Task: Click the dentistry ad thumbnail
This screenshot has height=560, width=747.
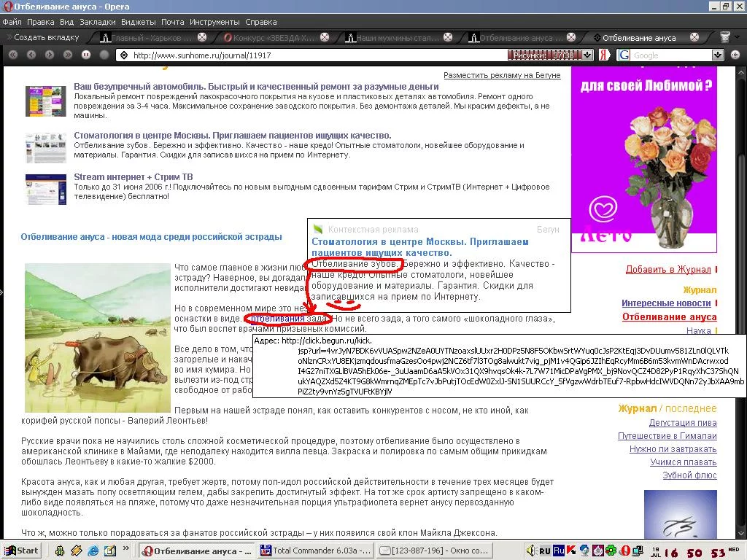Action: click(x=46, y=147)
